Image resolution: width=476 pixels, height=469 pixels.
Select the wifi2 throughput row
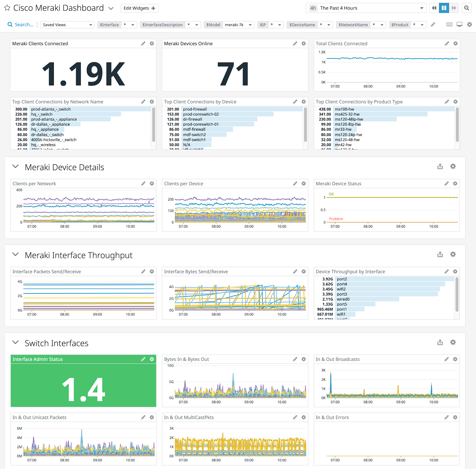385,289
